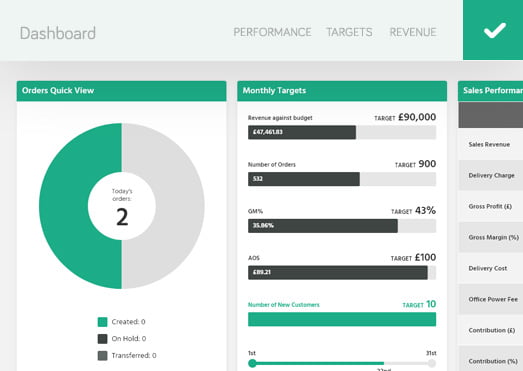523x371 pixels.
Task: Click the 'Number of Orders' label
Action: [x=272, y=164]
